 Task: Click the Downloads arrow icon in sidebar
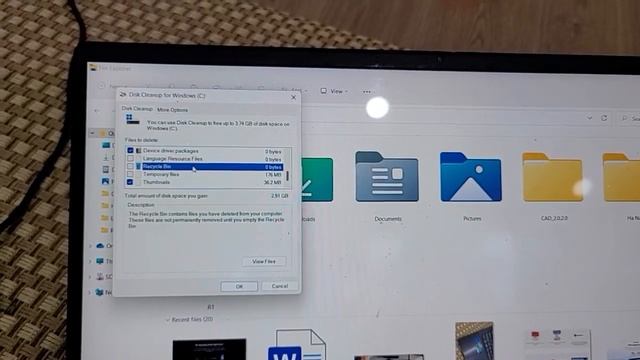coord(106,157)
